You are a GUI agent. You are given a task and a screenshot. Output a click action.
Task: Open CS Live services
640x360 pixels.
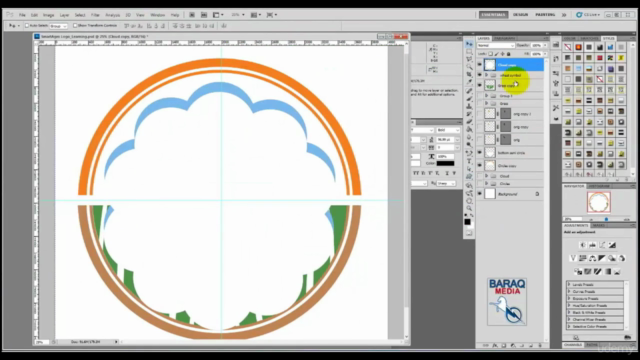click(588, 15)
